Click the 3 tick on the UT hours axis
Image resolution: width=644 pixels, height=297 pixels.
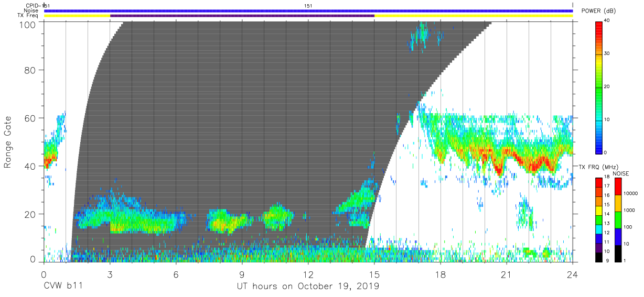pyautogui.click(x=110, y=274)
